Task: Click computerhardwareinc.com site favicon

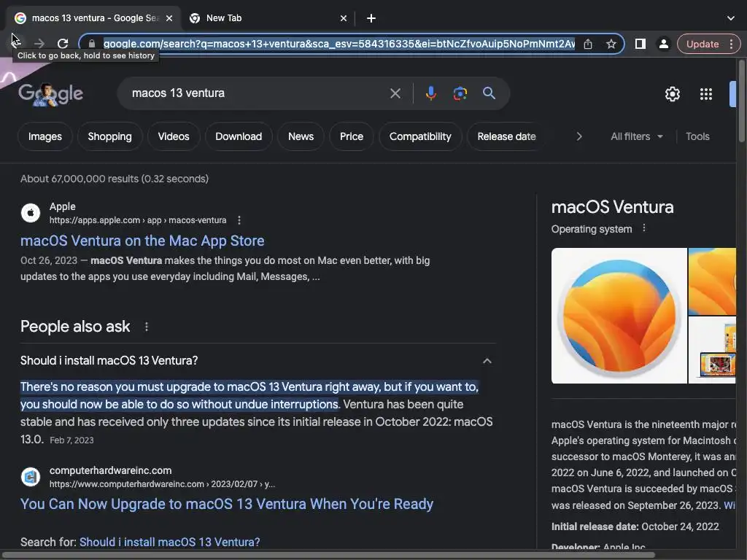Action: [31, 477]
